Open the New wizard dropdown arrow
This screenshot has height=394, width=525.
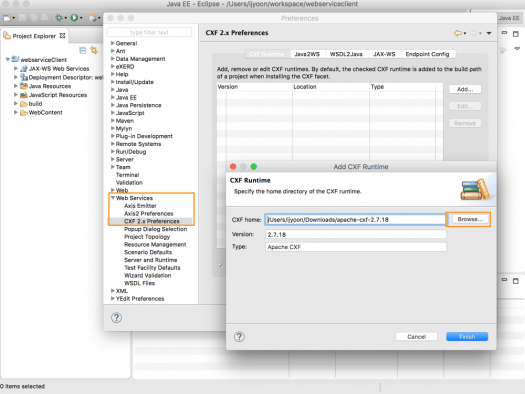pyautogui.click(x=13, y=18)
